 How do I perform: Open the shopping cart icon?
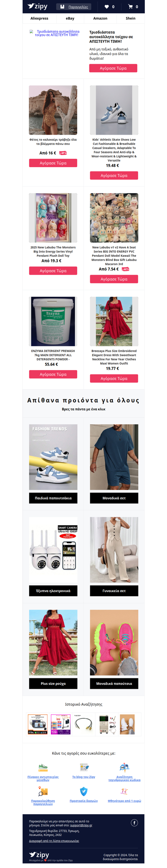coord(130,7)
